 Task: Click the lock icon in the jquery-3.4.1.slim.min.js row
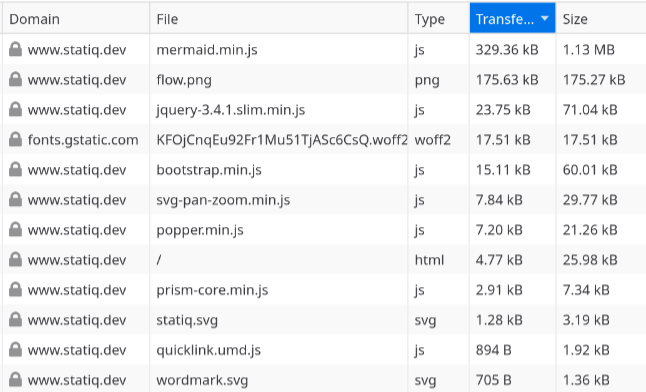[16, 110]
